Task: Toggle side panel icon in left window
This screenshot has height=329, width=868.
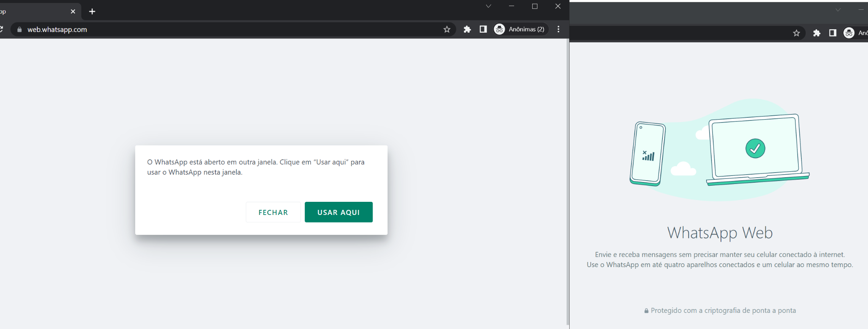Action: point(483,29)
